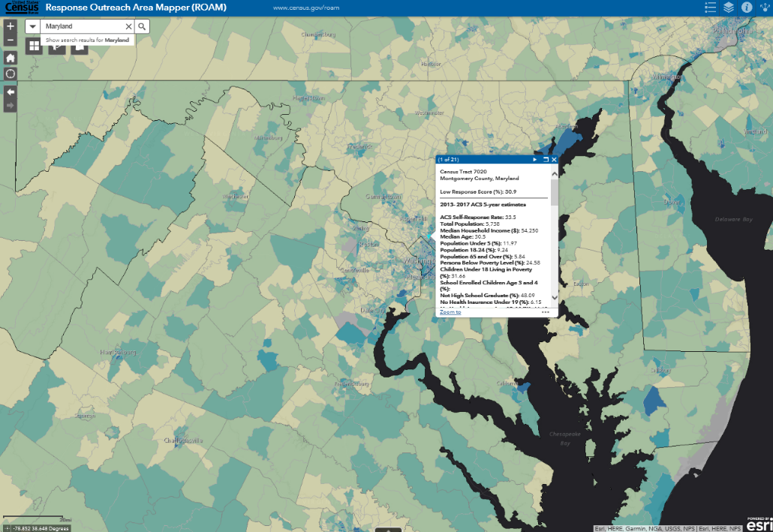
Task: Clear the Maryland search text
Action: coord(128,26)
